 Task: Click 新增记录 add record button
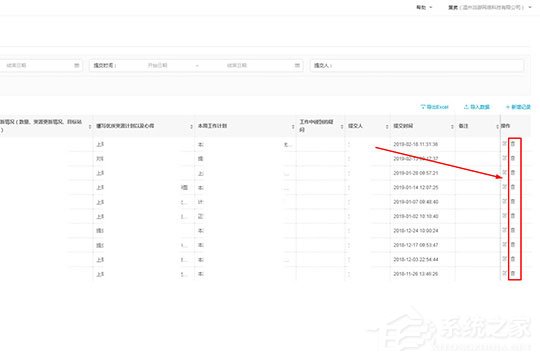click(518, 107)
